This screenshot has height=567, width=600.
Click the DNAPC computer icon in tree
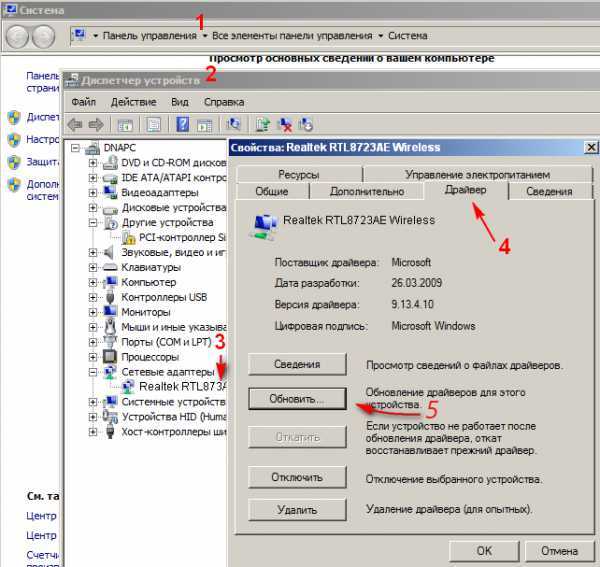(92, 148)
